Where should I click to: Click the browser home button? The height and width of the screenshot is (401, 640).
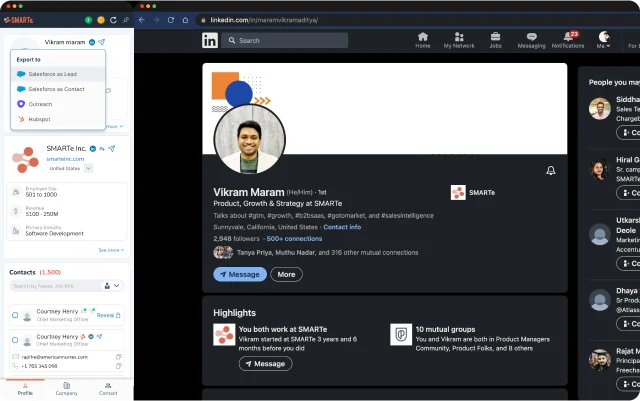click(x=185, y=20)
